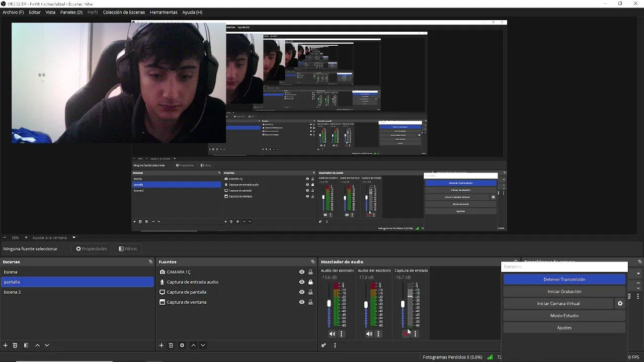
Task: Open the Vista menu
Action: (x=50, y=12)
